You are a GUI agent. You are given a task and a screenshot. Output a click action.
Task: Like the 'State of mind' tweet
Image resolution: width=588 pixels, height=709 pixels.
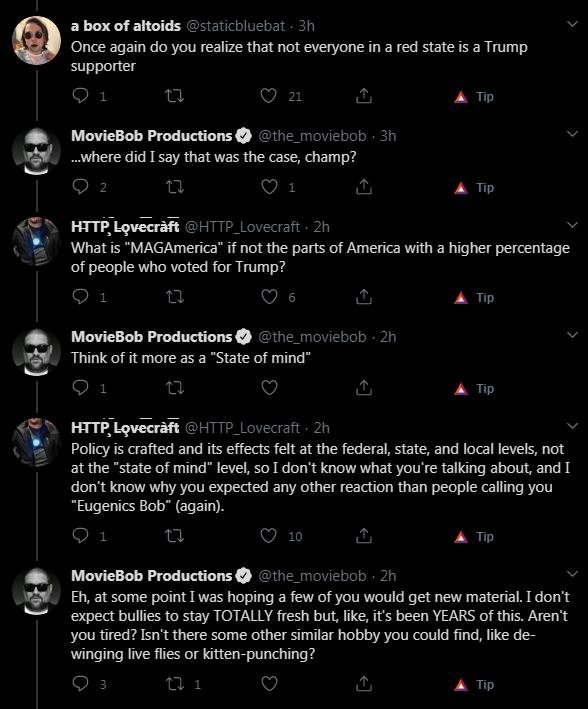coord(270,388)
